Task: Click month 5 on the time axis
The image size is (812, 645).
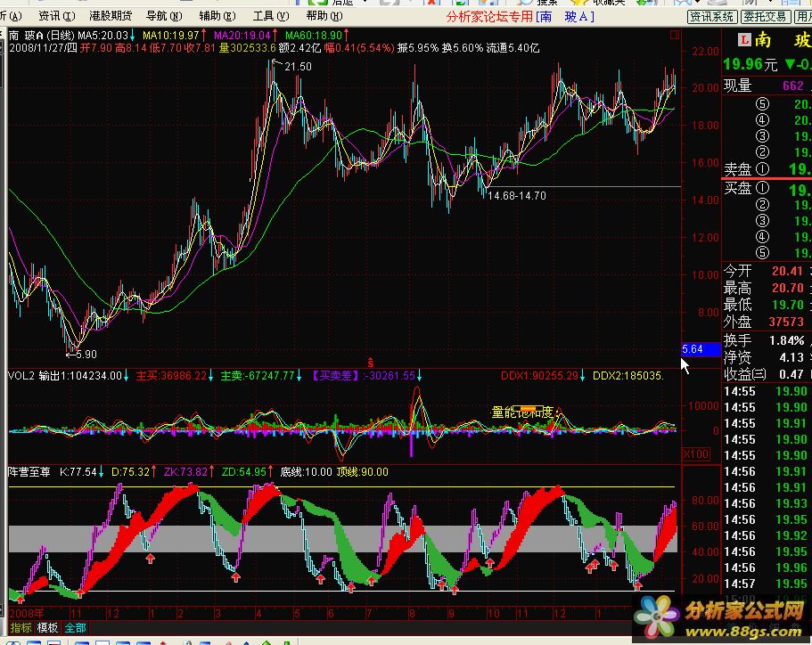Action: (x=297, y=614)
